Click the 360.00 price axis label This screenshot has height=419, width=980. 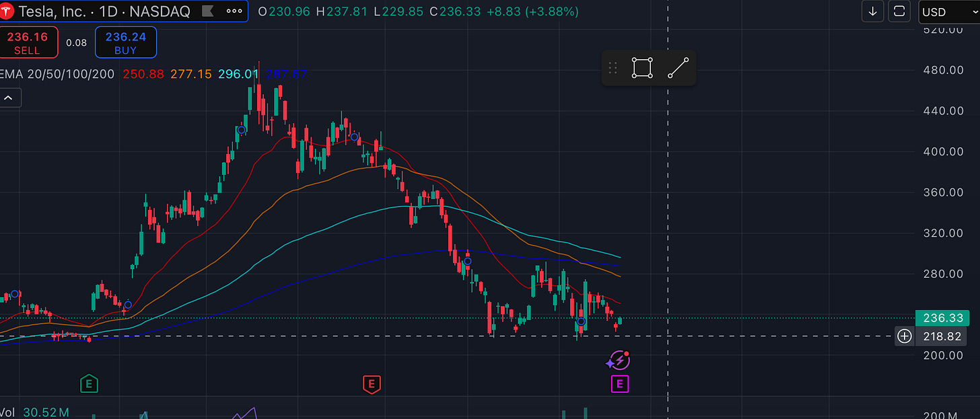tap(944, 192)
